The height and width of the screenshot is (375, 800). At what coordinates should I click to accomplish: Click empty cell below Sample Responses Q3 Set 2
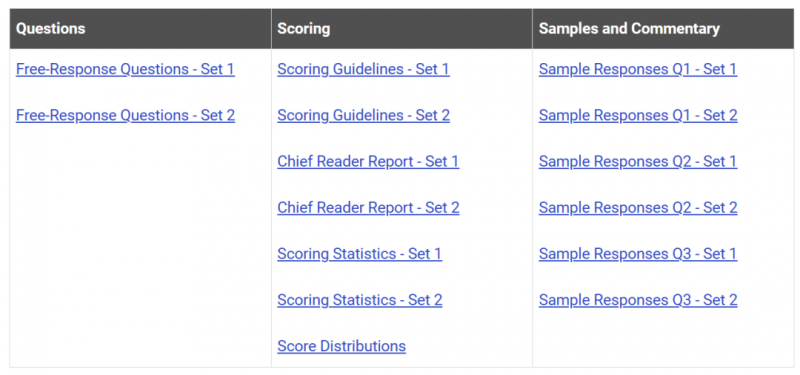coord(663,337)
